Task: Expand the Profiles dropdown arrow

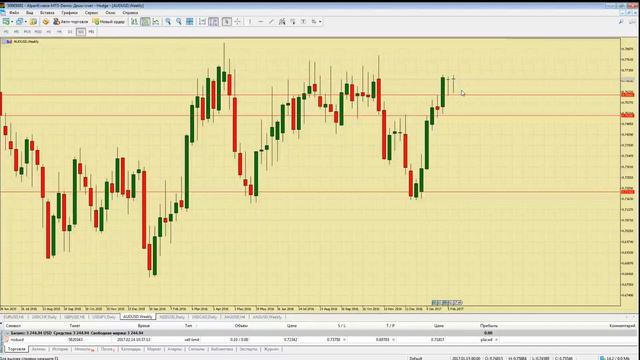Action: [x=25, y=21]
